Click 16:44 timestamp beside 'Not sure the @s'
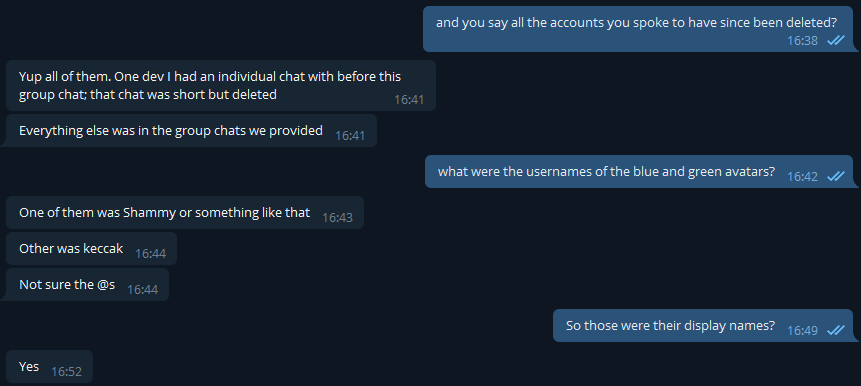 click(x=142, y=290)
